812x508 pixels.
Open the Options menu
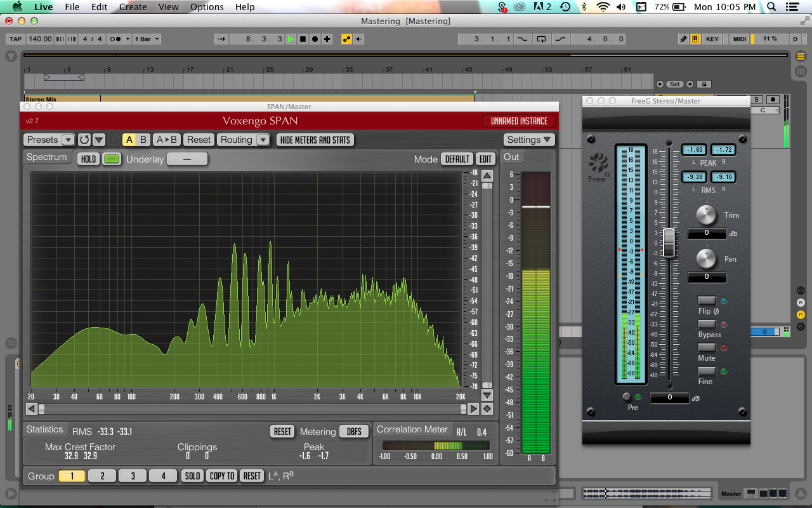(x=207, y=7)
